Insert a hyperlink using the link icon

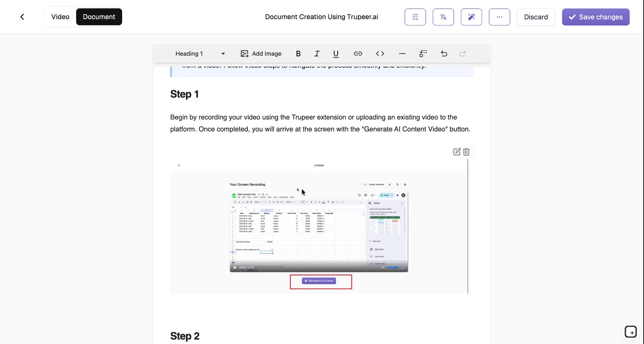(x=358, y=54)
